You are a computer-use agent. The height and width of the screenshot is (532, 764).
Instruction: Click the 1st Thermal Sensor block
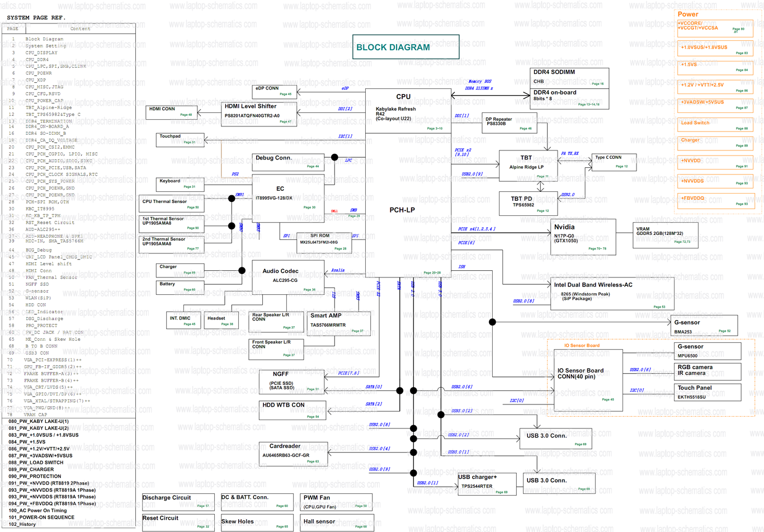pyautogui.click(x=171, y=224)
